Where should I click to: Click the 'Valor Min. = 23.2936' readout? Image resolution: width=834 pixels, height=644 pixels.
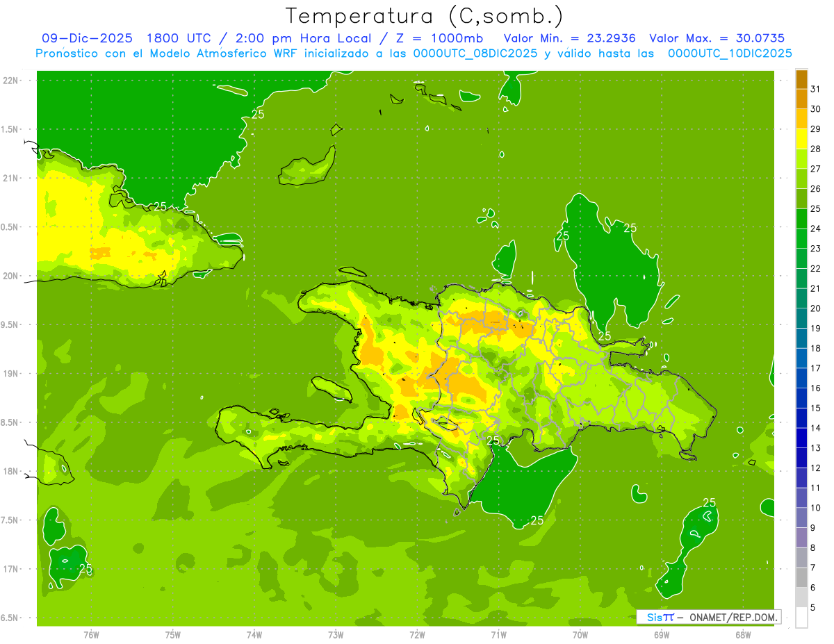pyautogui.click(x=570, y=38)
